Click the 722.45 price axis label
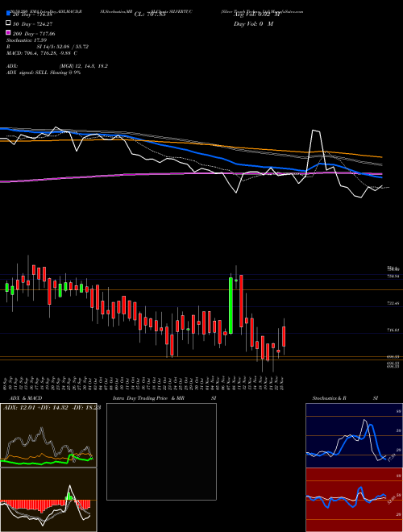This screenshot has height=532, width=403. coord(393,303)
